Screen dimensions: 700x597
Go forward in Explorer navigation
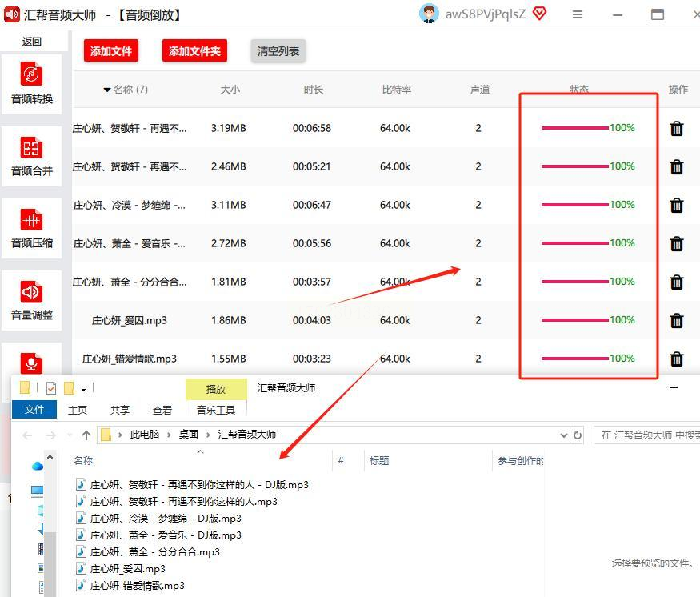(x=51, y=435)
